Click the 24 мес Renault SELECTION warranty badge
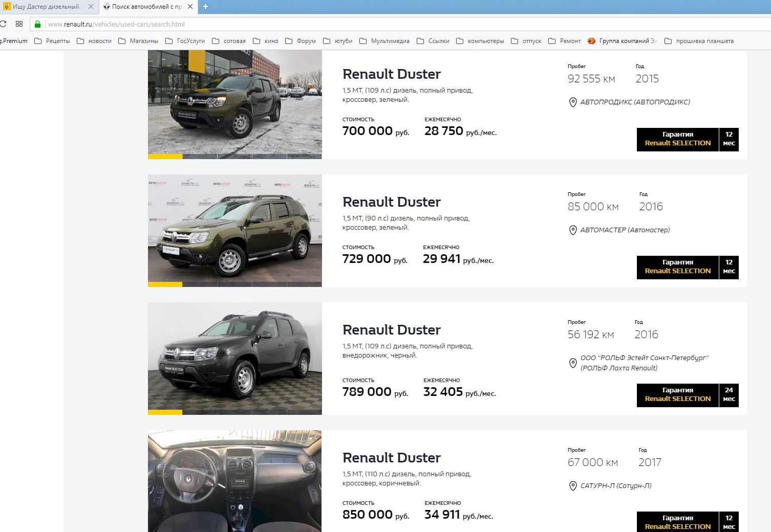 [x=687, y=394]
